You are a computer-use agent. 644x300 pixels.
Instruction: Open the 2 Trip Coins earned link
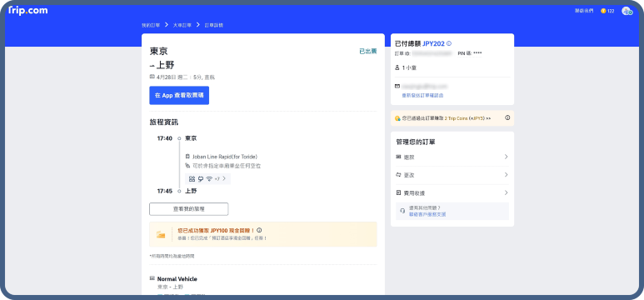point(468,118)
